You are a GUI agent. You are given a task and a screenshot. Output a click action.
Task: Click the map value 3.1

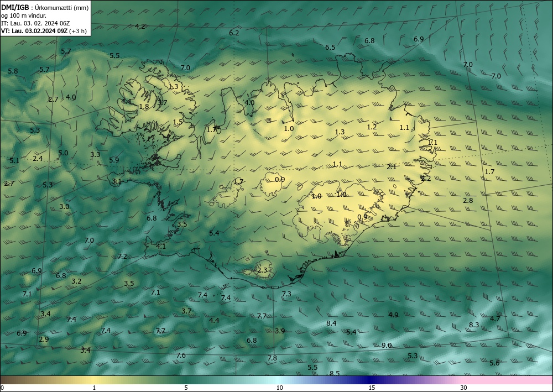(x=117, y=181)
